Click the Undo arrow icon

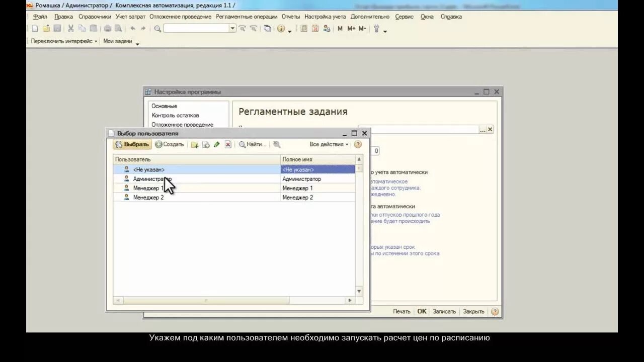(132, 29)
